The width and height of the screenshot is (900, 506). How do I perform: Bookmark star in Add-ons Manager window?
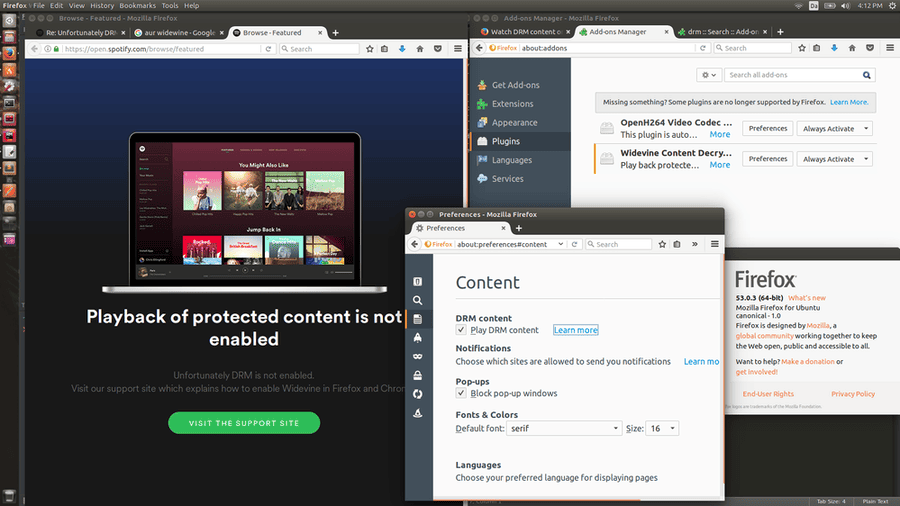pos(802,48)
